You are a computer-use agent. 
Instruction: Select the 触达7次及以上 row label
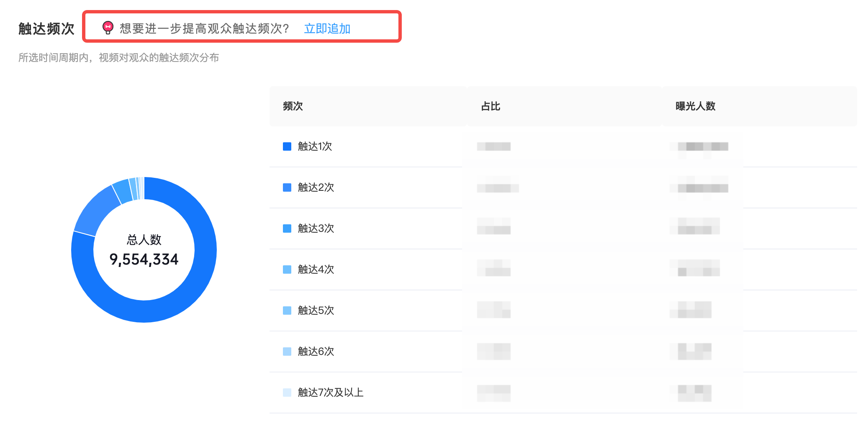tap(331, 393)
